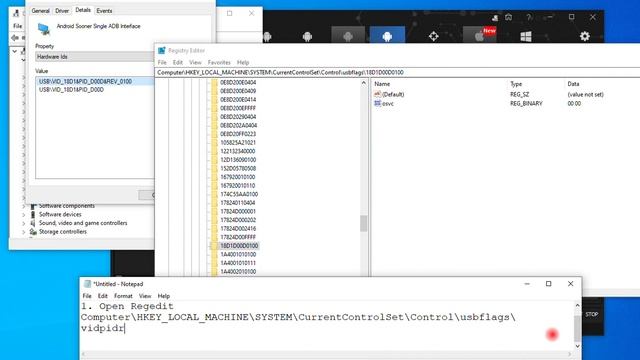The image size is (640, 360).
Task: Click the Sound, video and game controllers icon
Action: pos(33,223)
